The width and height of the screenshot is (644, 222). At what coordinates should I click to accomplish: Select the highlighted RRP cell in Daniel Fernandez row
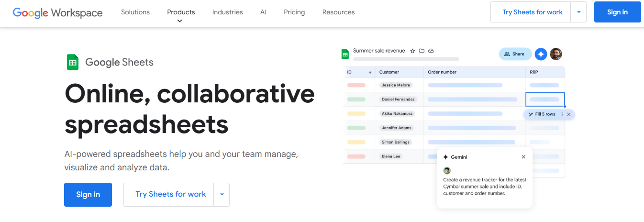545,100
